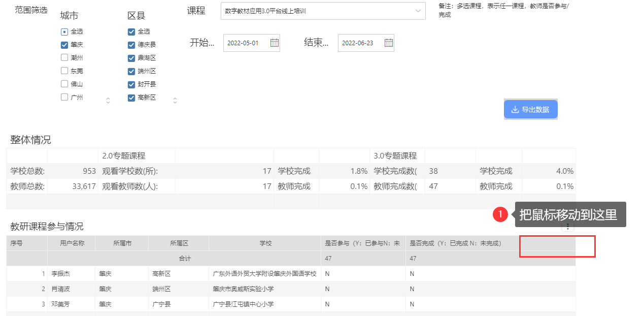Uncheck the 德庆县 district checkbox
Viewport: 644px width, 316px height.
click(130, 44)
